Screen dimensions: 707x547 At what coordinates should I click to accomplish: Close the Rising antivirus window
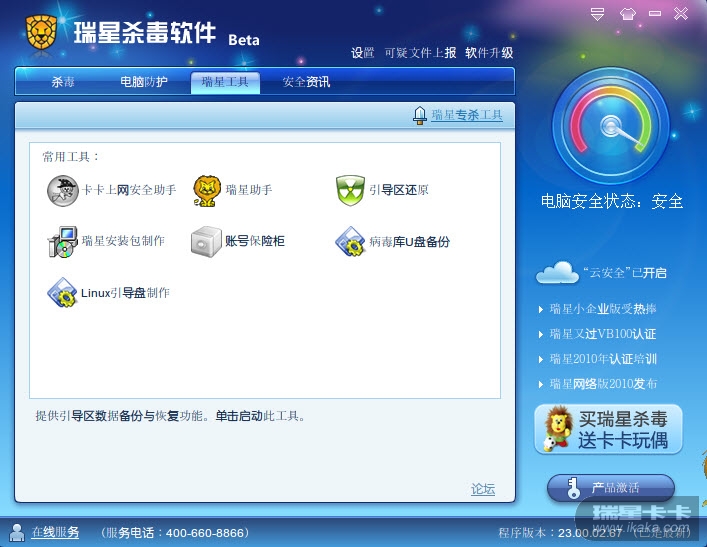pyautogui.click(x=681, y=14)
